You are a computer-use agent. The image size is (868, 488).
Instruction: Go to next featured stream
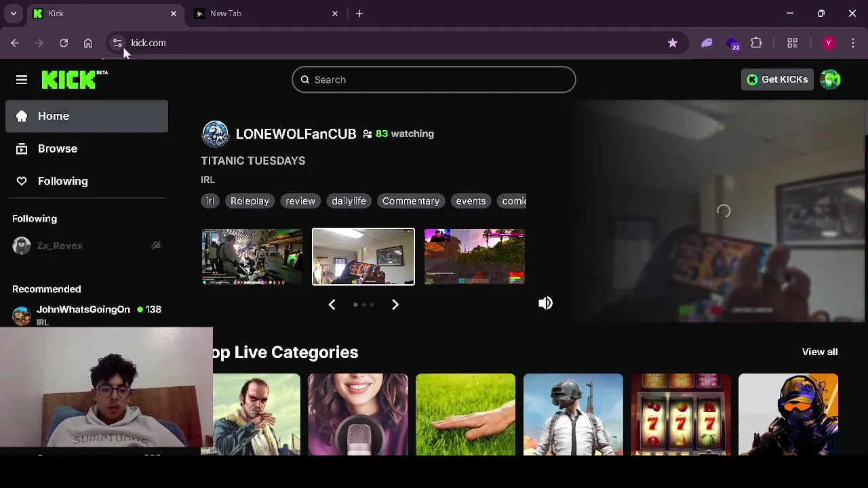click(x=395, y=304)
